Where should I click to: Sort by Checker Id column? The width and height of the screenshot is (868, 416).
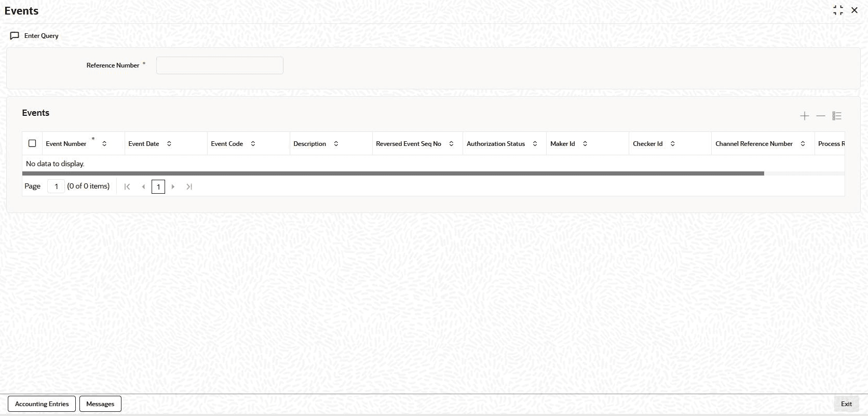[673, 144]
